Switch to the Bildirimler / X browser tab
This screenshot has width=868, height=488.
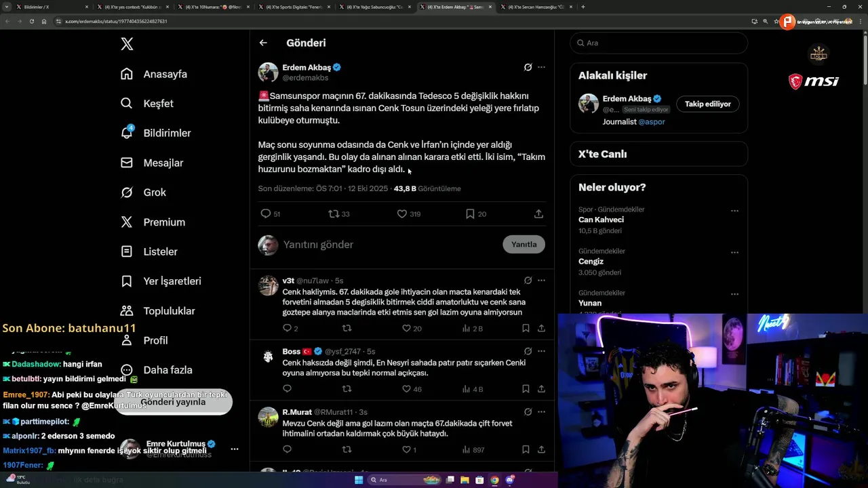pyautogui.click(x=51, y=7)
